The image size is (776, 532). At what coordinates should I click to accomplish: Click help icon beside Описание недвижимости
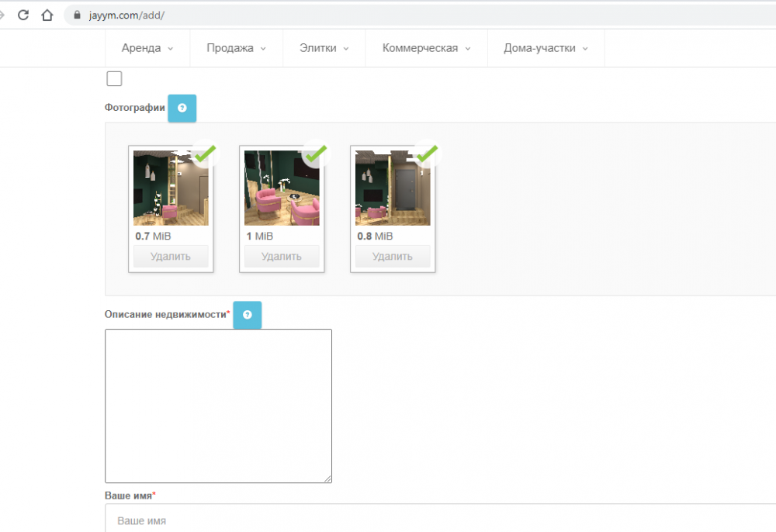(x=248, y=315)
